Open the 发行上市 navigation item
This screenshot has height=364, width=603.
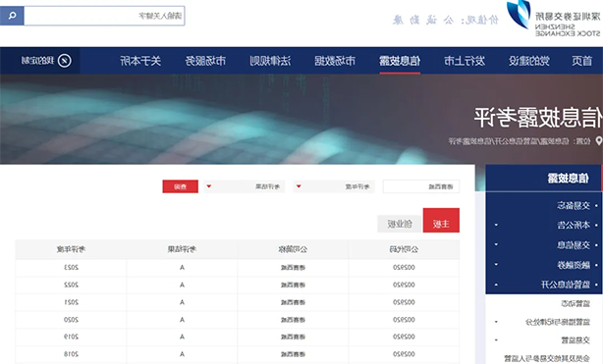pos(465,61)
